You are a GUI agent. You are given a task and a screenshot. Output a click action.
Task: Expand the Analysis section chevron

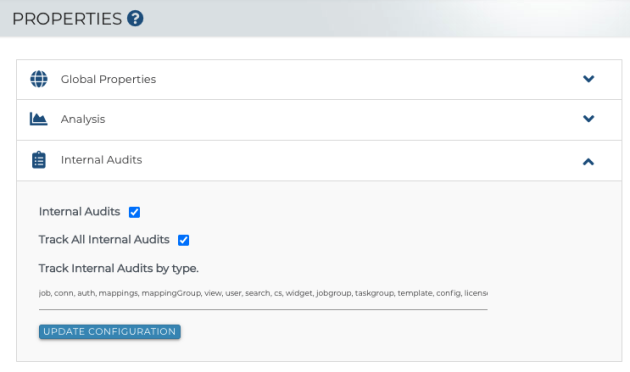(x=588, y=119)
